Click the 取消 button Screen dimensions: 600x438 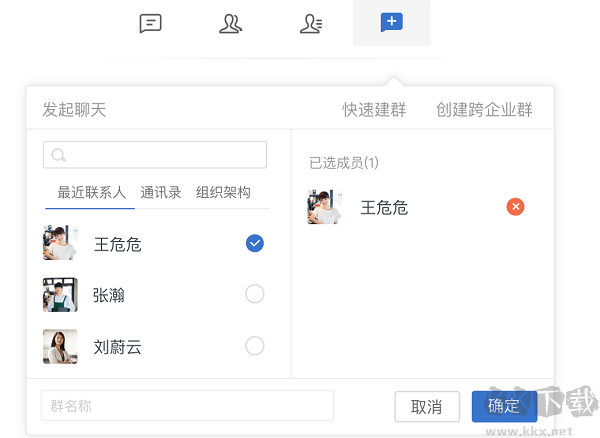(427, 407)
